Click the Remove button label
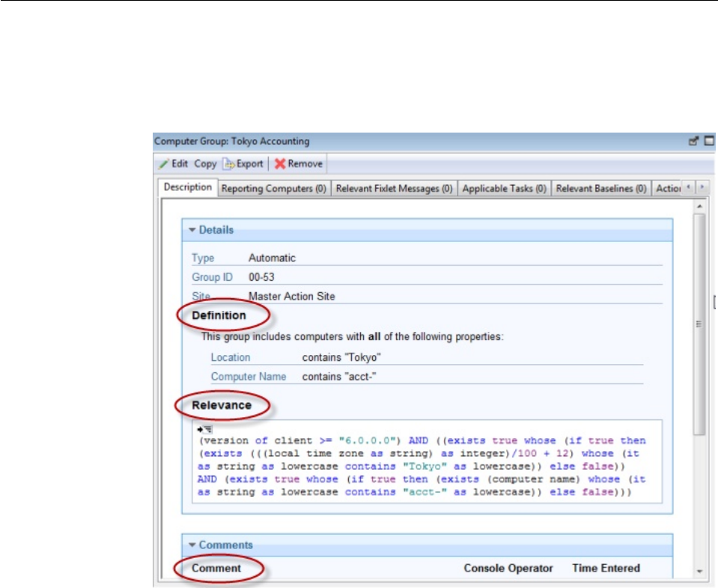This screenshot has height=588, width=718. tap(305, 164)
